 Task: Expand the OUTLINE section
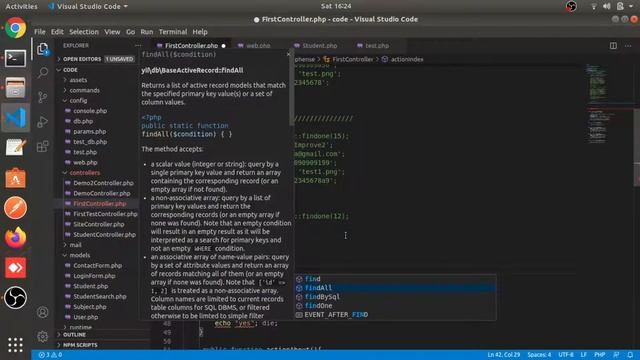(x=74, y=335)
